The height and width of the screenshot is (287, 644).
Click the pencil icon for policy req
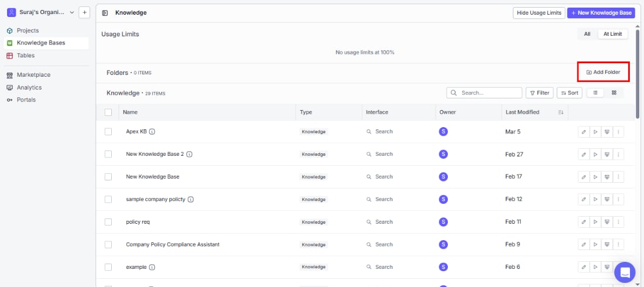click(x=584, y=222)
